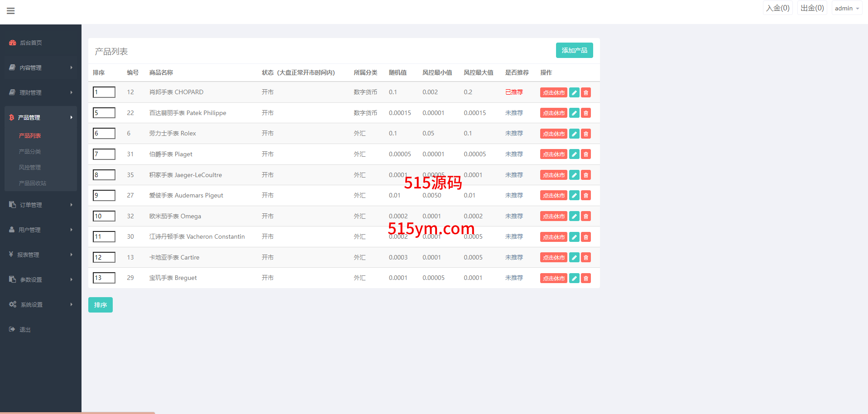The height and width of the screenshot is (414, 868).
Task: Click trash icon for Cartire row
Action: [586, 258]
